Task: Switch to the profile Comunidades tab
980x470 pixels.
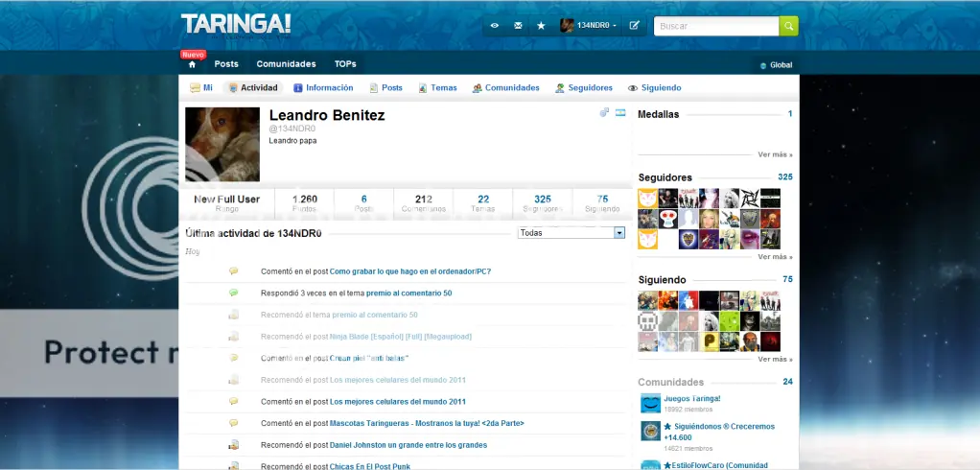Action: (505, 88)
